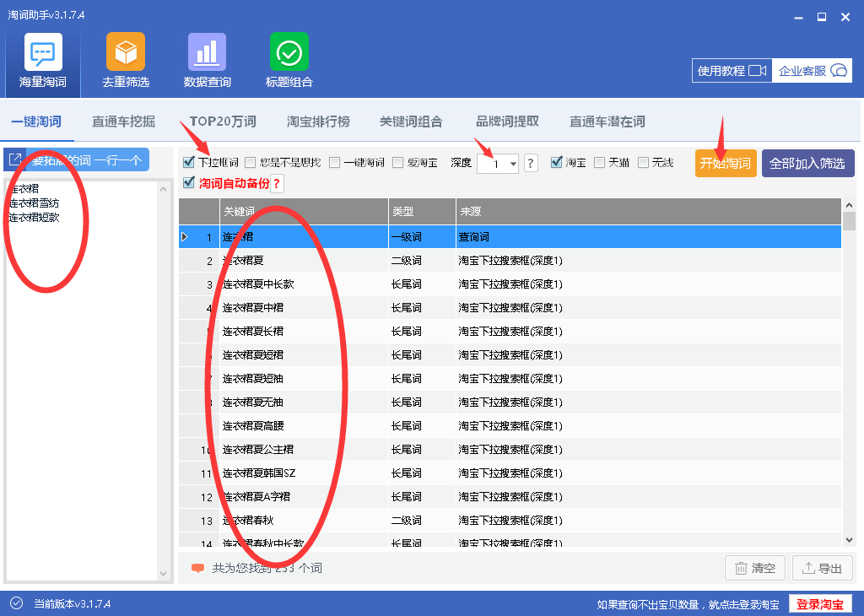Click the keyword input scroll-up arrow
The image size is (864, 616).
(x=163, y=189)
